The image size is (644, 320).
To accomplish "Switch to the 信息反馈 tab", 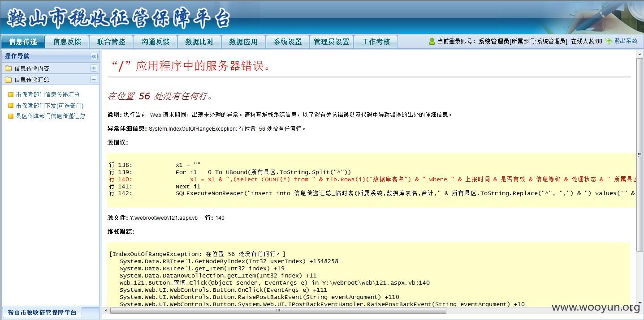I will point(67,42).
